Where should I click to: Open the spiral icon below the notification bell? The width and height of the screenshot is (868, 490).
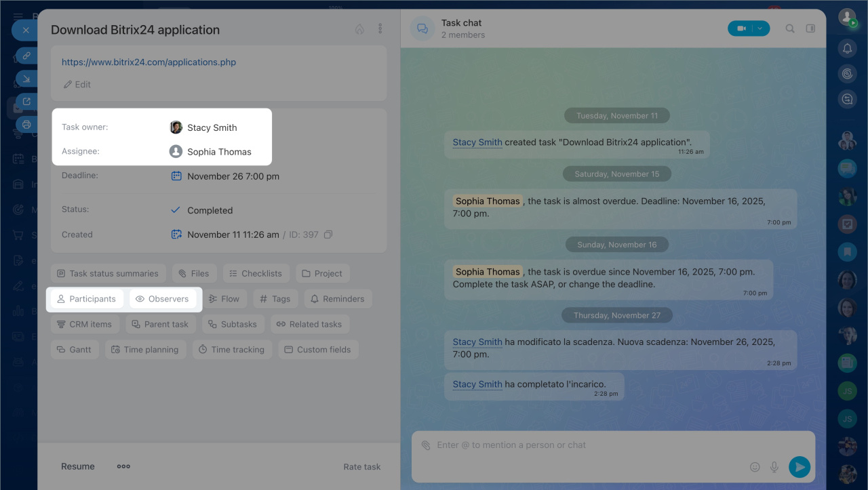tap(847, 74)
